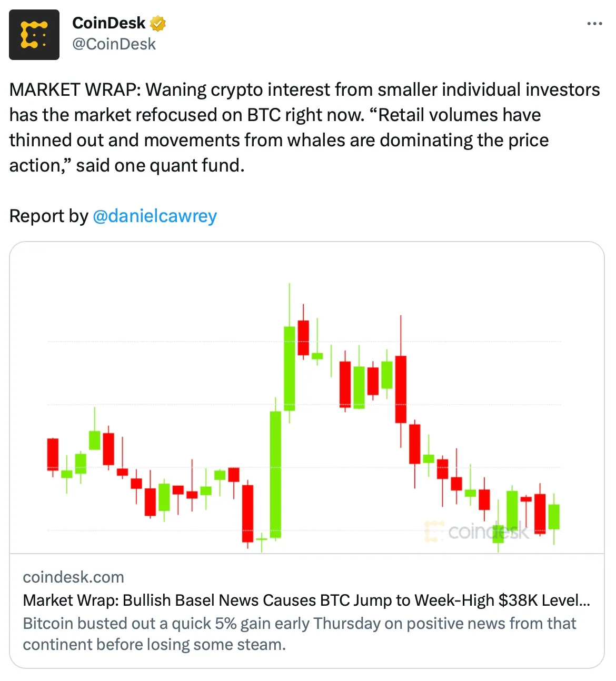The height and width of the screenshot is (681, 616).
Task: Click the small green cross-shaped doji at the chart bottom
Action: [x=262, y=539]
